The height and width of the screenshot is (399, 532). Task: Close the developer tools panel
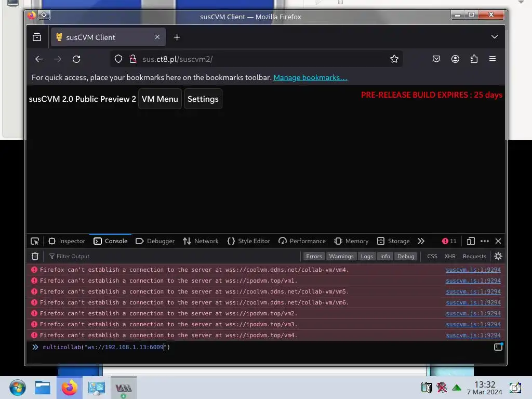pyautogui.click(x=498, y=241)
